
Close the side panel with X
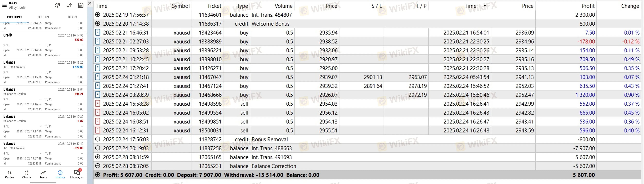(90, 3)
